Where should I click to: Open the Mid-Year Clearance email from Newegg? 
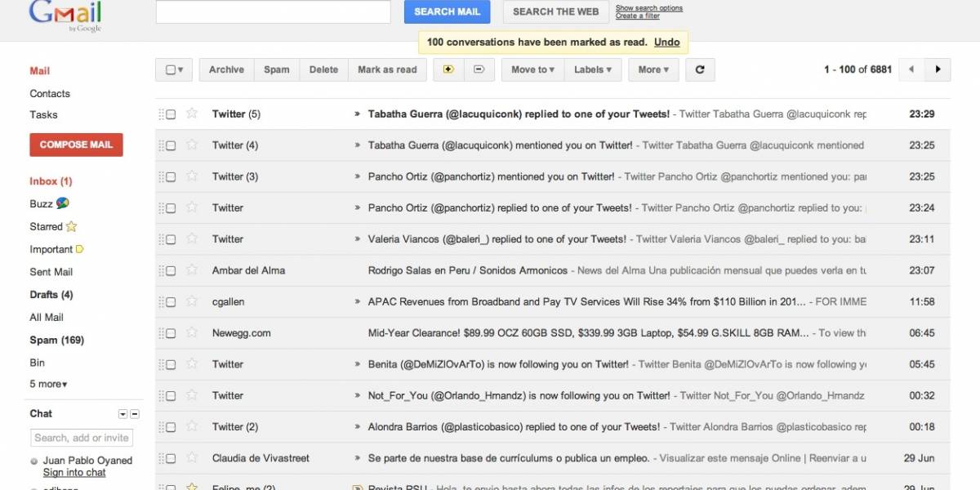click(x=552, y=333)
